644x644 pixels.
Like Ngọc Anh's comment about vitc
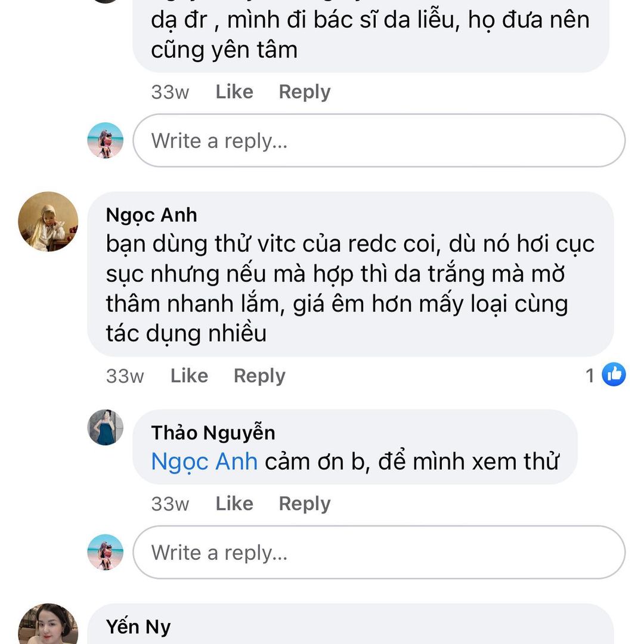click(189, 376)
